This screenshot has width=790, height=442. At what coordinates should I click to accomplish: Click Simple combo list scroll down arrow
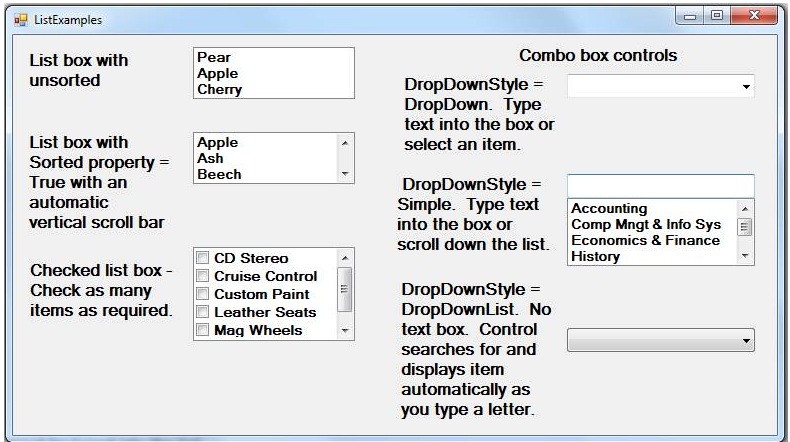[x=745, y=256]
